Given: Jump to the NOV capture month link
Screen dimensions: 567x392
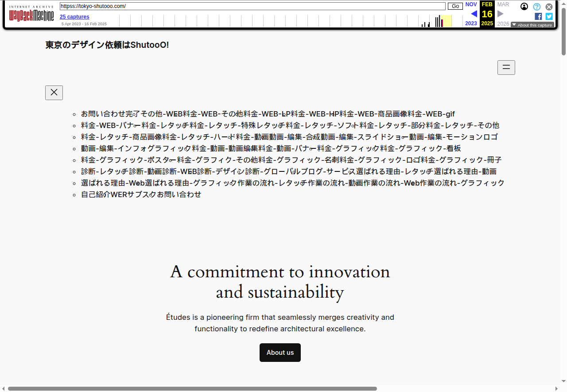Looking at the screenshot, I should [471, 4].
